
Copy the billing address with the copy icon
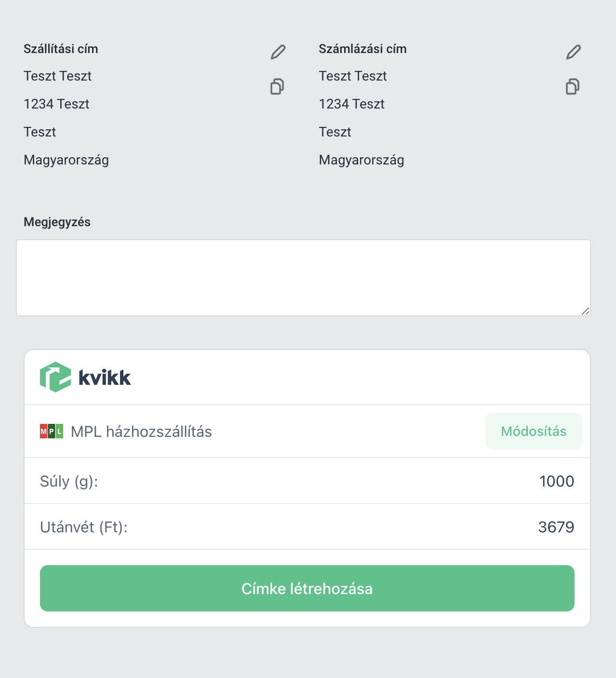point(573,87)
